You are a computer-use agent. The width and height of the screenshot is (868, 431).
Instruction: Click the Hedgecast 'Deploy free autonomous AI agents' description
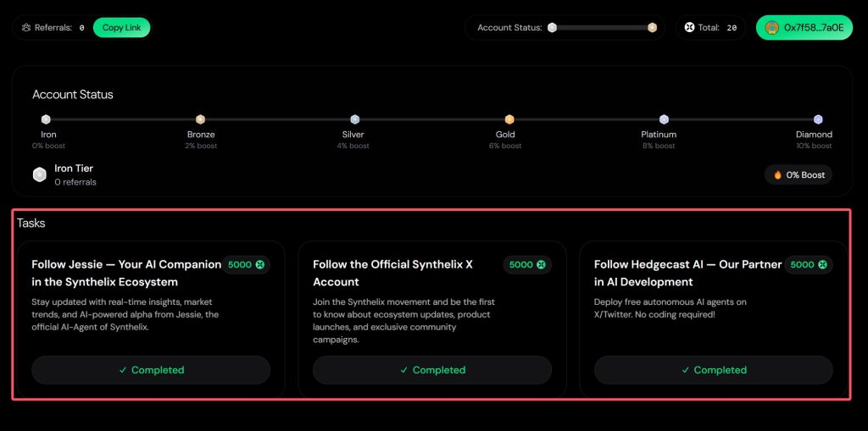point(670,308)
